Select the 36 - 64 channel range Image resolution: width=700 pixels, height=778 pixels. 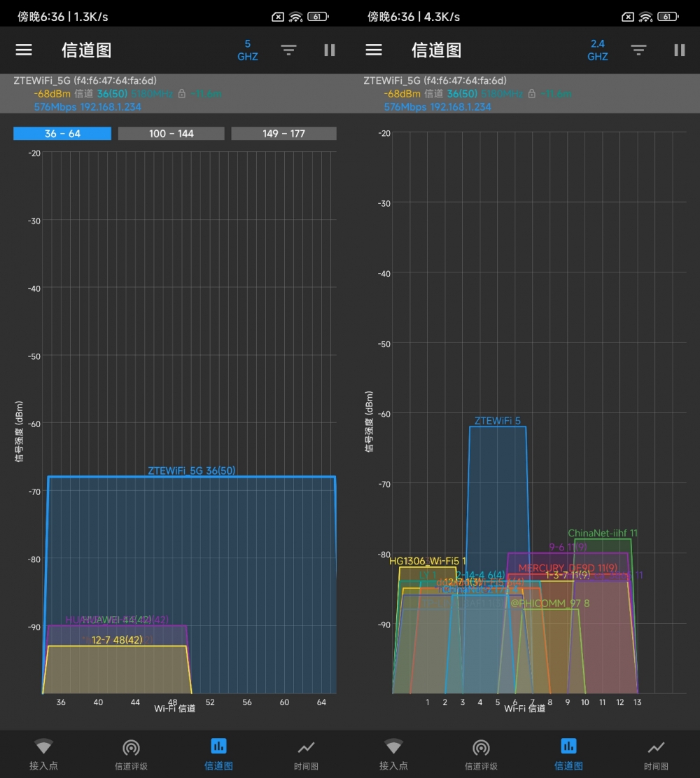point(62,134)
